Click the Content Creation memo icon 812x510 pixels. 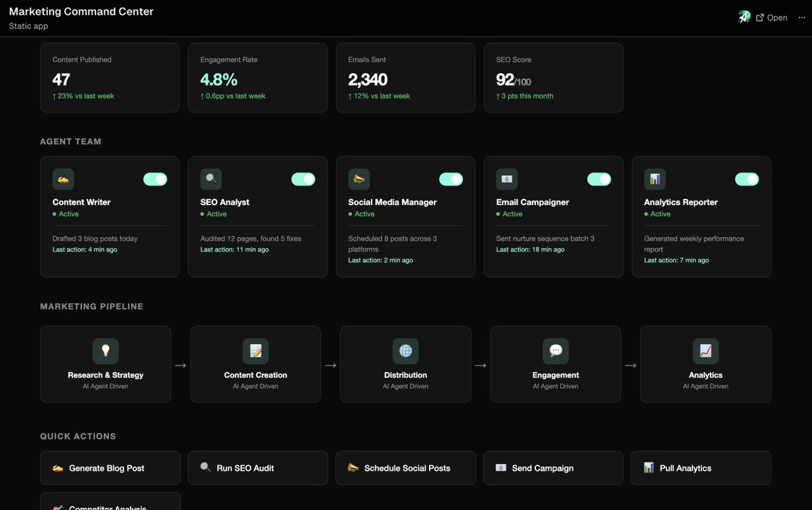tap(256, 351)
